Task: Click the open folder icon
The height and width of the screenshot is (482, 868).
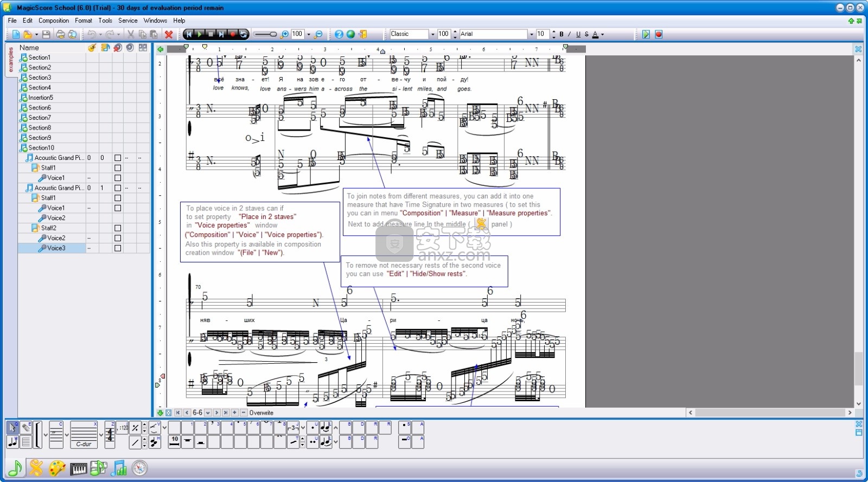Action: [28, 34]
